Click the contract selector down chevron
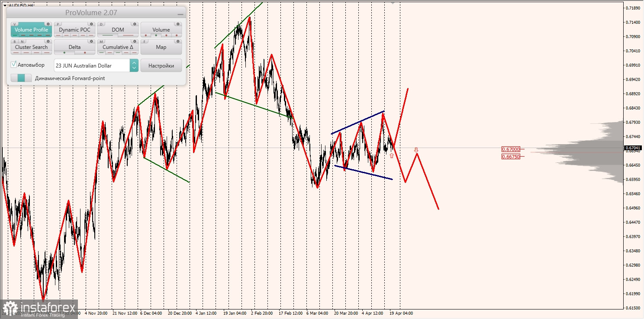Image resolution: width=644 pixels, height=319 pixels. (134, 68)
